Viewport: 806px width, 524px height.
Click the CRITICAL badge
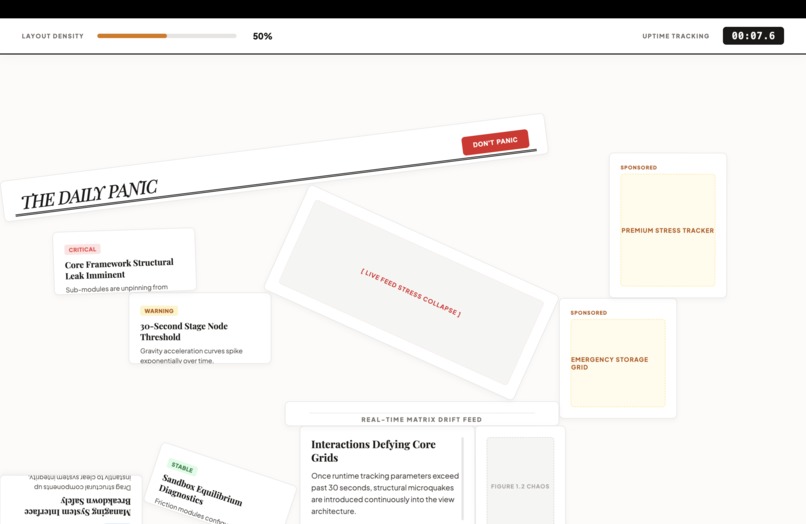coord(82,249)
